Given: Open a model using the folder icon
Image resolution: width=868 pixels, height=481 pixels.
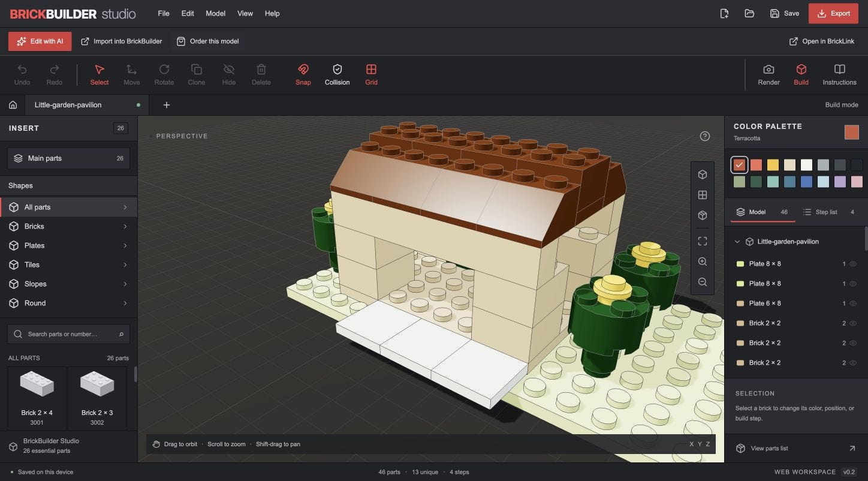Looking at the screenshot, I should [x=749, y=13].
